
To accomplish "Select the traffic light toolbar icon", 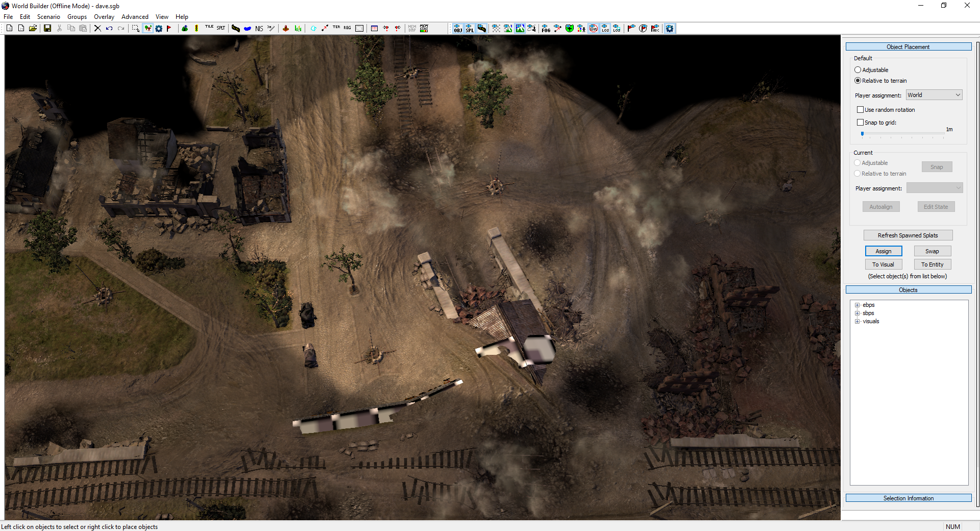I will click(197, 29).
